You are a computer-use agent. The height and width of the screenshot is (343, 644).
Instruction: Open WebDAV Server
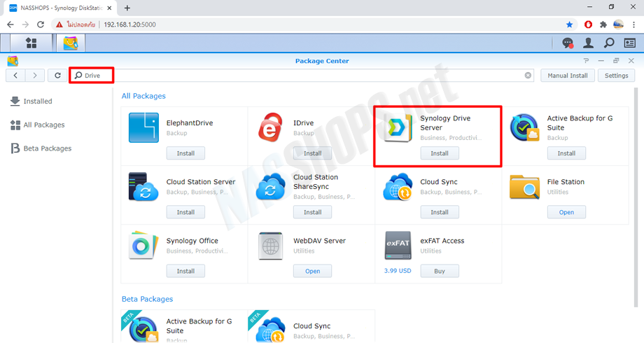313,271
